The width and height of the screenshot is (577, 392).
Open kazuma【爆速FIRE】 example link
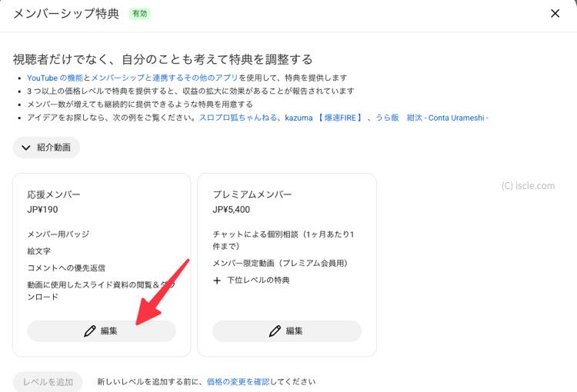(x=324, y=118)
